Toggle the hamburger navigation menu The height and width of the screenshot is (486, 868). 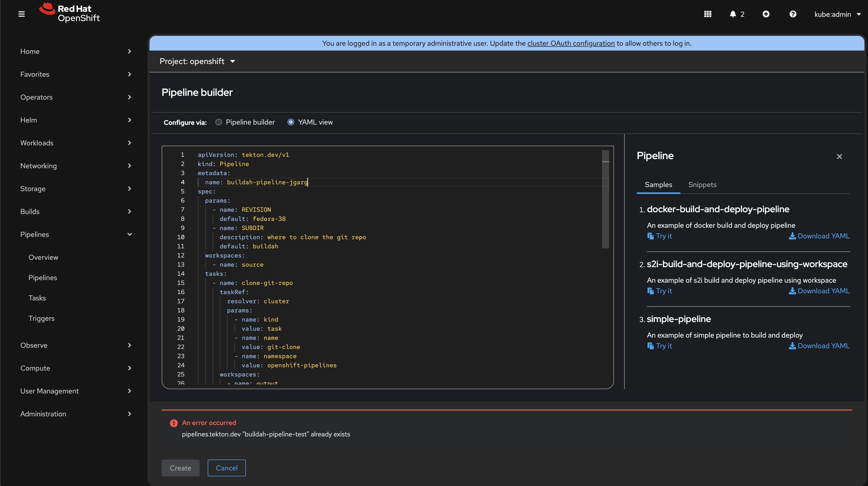coord(22,14)
